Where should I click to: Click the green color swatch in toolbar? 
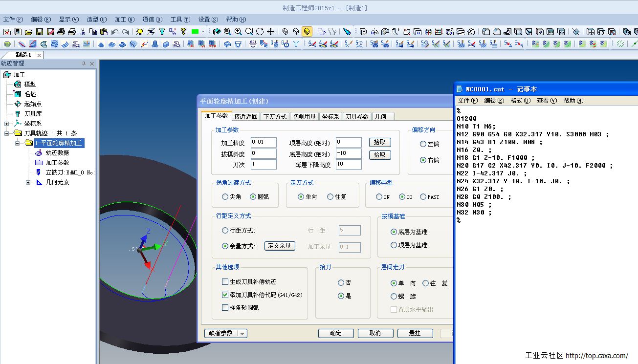(195, 32)
